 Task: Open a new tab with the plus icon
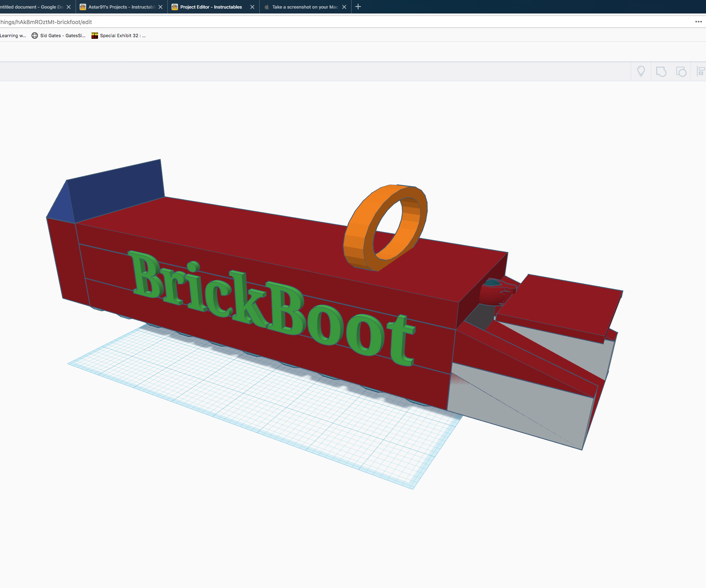click(358, 7)
